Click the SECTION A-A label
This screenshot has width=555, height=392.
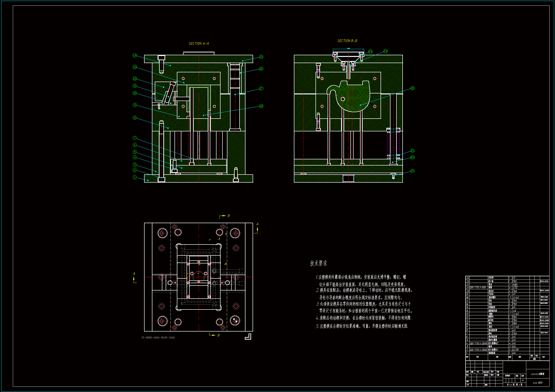click(199, 44)
